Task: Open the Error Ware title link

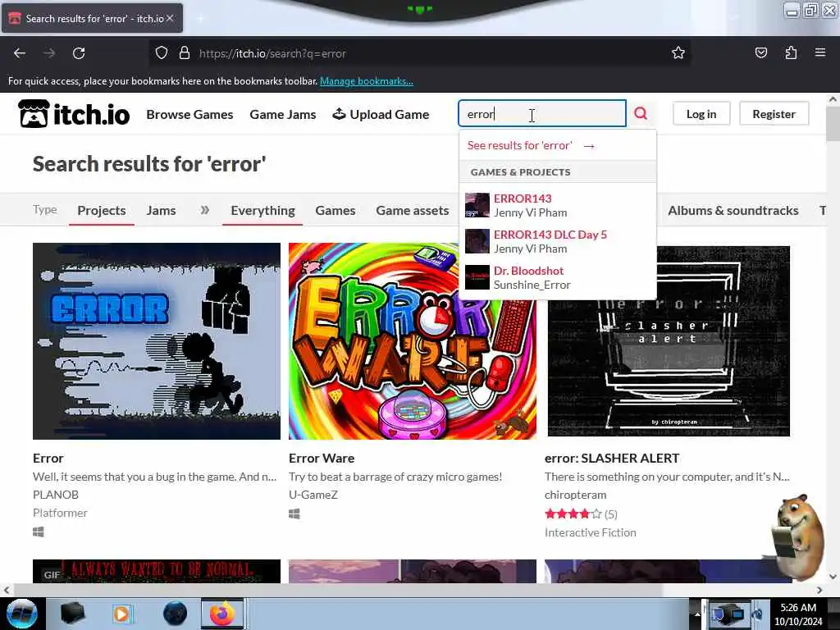Action: point(322,458)
